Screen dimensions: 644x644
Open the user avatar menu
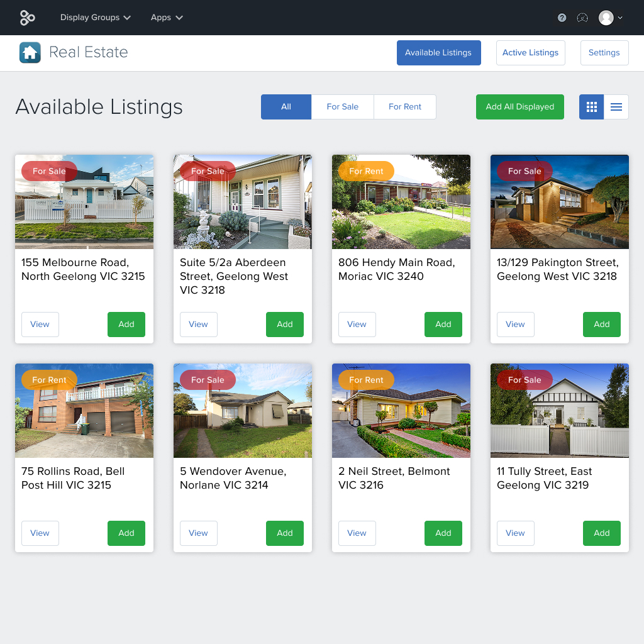tap(606, 18)
